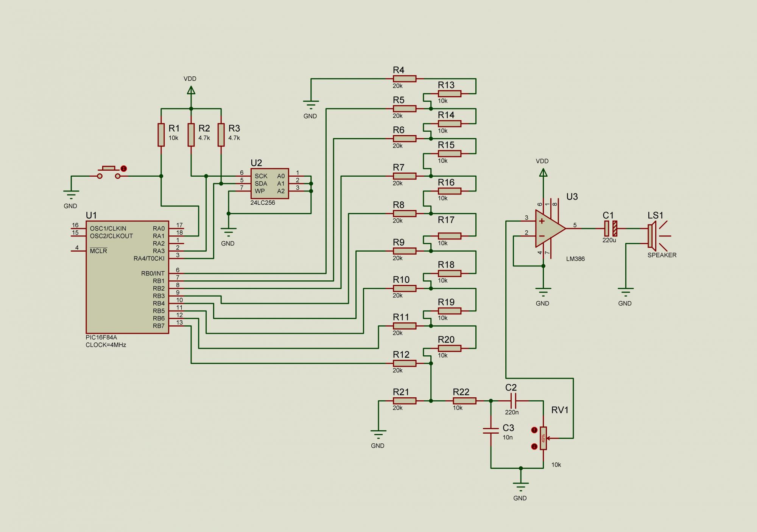Image resolution: width=757 pixels, height=532 pixels.
Task: Select the C2 220n capacitor
Action: [513, 401]
